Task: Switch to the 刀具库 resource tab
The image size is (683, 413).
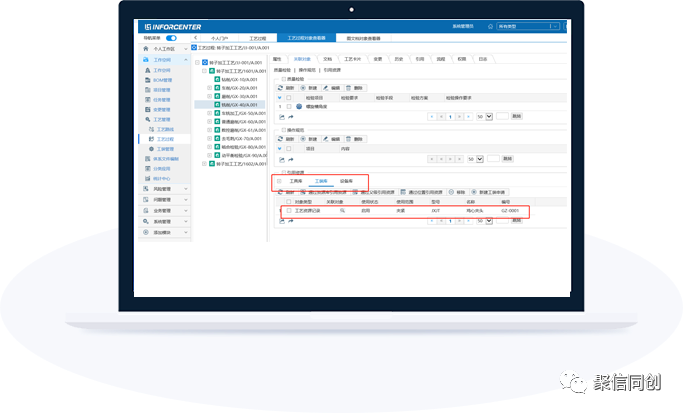Action: pyautogui.click(x=296, y=181)
